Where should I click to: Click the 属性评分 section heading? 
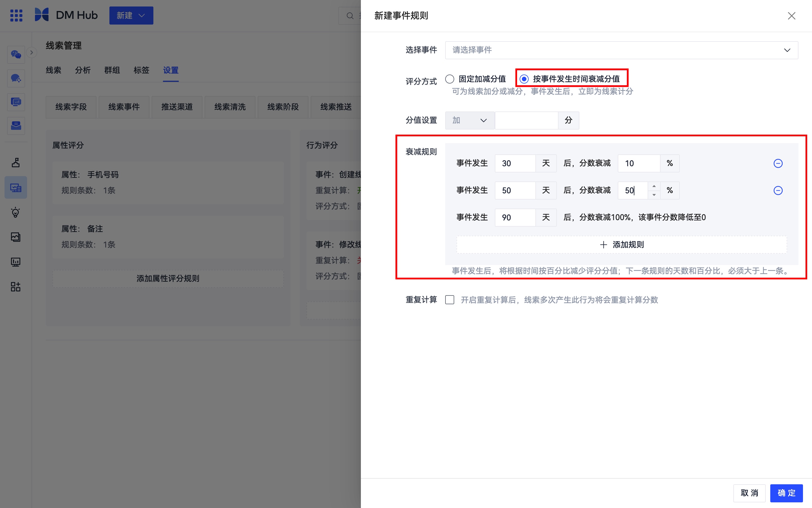(68, 145)
